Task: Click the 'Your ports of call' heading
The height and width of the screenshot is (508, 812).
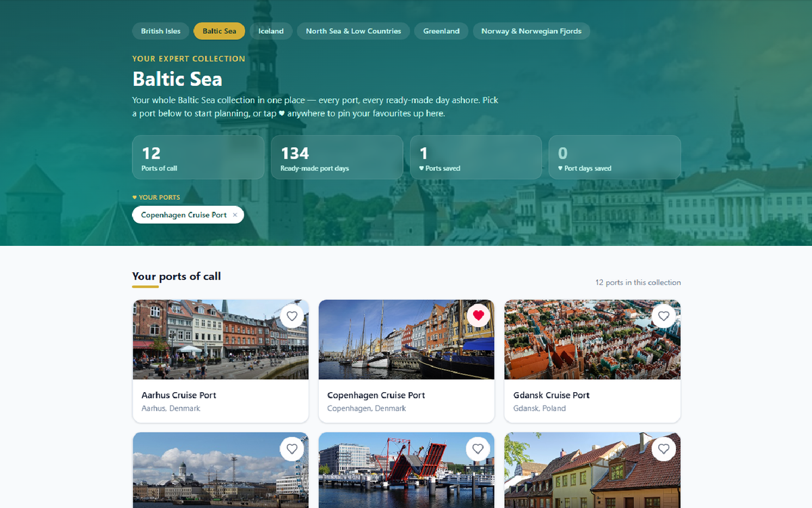Action: point(177,276)
